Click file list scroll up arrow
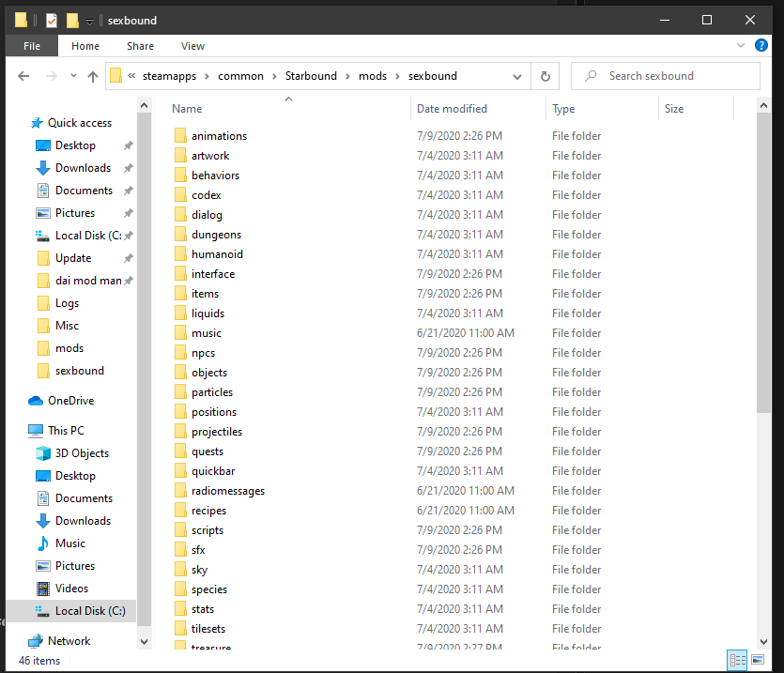 [x=763, y=105]
